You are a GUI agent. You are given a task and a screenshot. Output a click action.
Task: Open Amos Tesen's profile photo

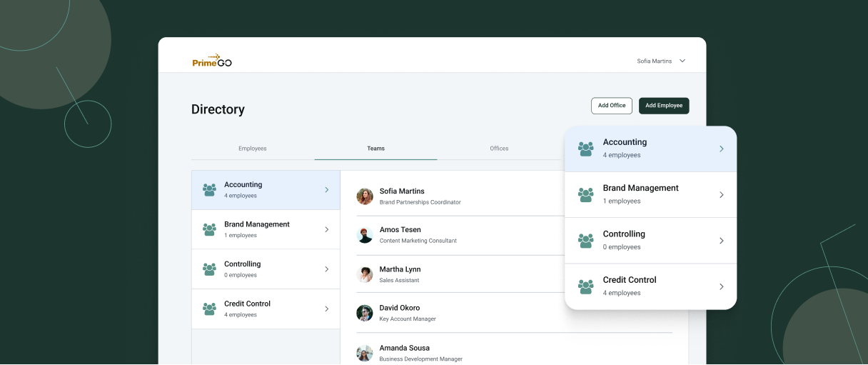coord(365,235)
